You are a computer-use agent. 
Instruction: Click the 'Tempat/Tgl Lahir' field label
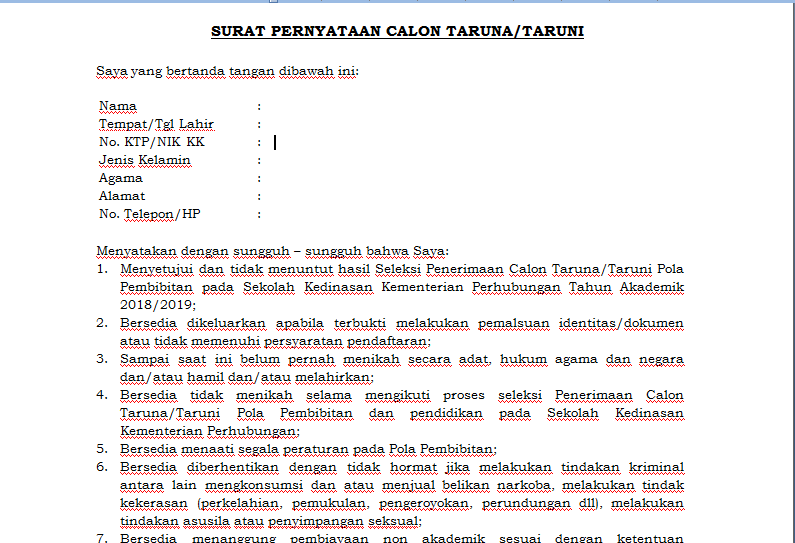156,124
